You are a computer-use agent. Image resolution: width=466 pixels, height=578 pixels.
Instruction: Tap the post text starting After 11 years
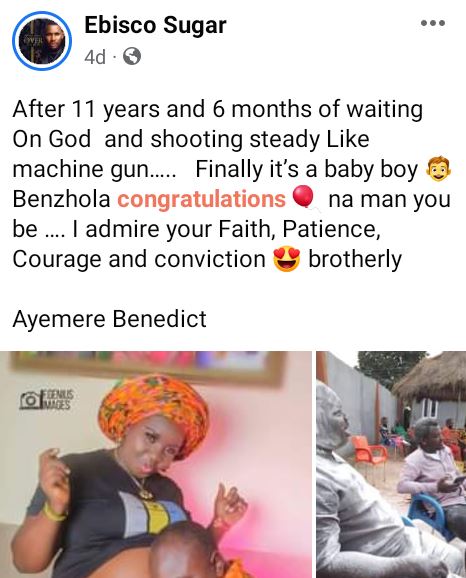tap(232, 184)
